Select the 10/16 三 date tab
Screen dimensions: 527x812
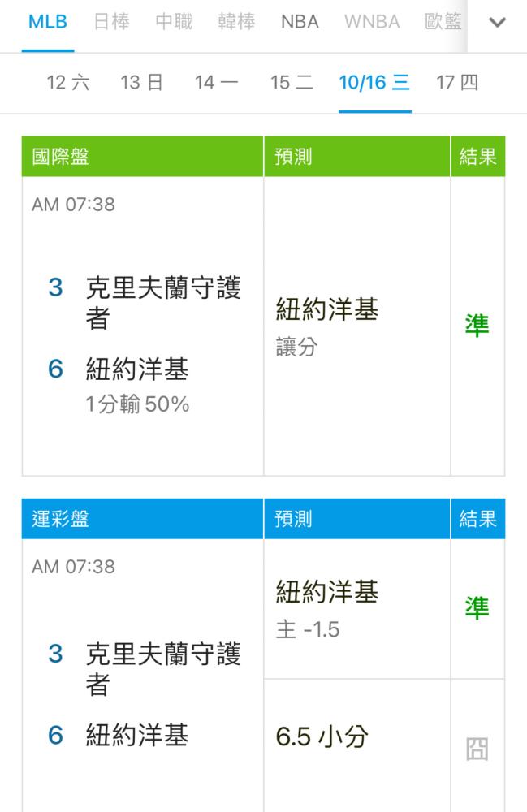(x=375, y=82)
